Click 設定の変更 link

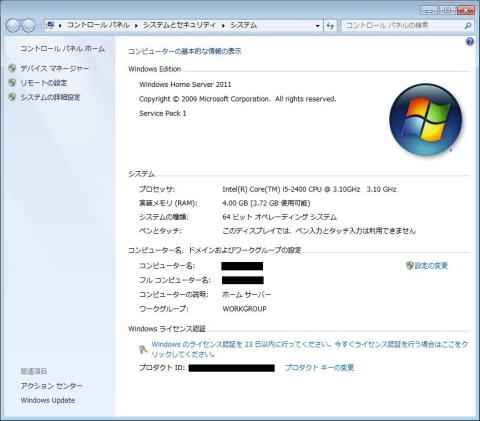431,266
